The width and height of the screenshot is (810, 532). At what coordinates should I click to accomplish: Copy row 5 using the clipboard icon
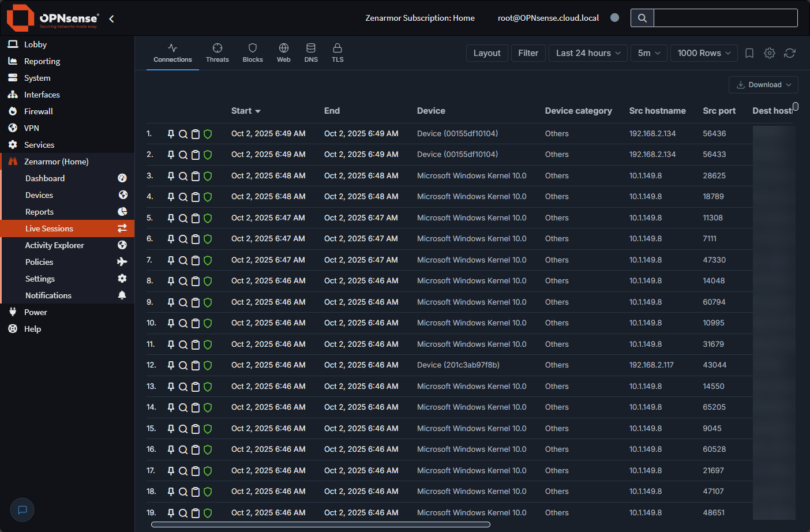(x=195, y=218)
